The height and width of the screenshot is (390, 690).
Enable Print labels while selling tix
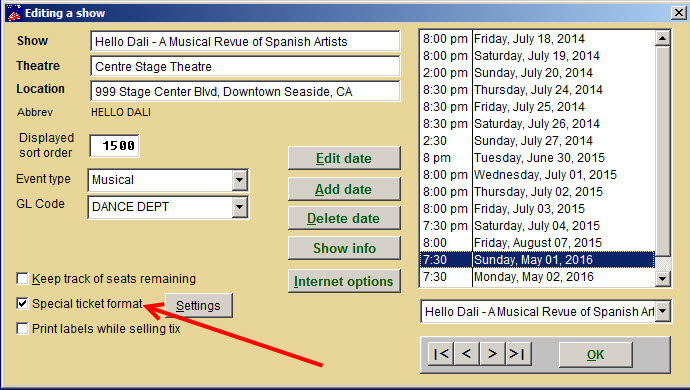pos(22,328)
